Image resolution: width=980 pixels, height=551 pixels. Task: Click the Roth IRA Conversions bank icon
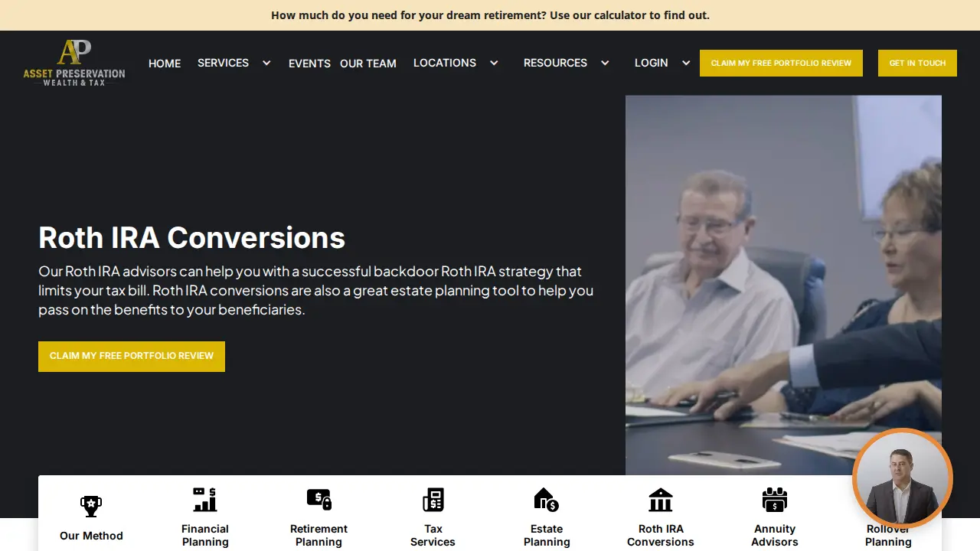pyautogui.click(x=661, y=500)
